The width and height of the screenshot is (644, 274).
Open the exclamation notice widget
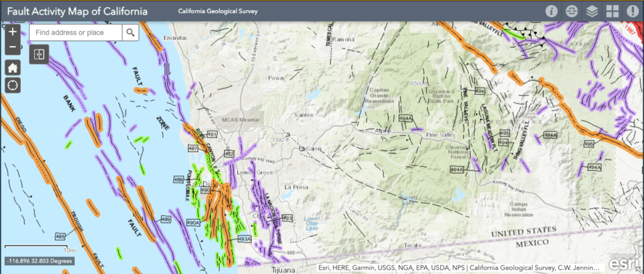pyautogui.click(x=633, y=11)
